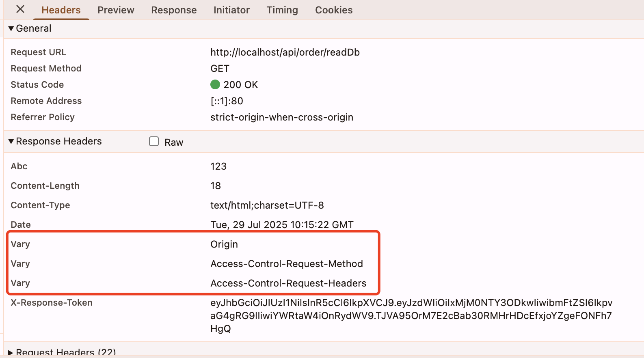Image resolution: width=644 pixels, height=358 pixels.
Task: Click the Access-Control-Request-Method value
Action: pyautogui.click(x=287, y=264)
